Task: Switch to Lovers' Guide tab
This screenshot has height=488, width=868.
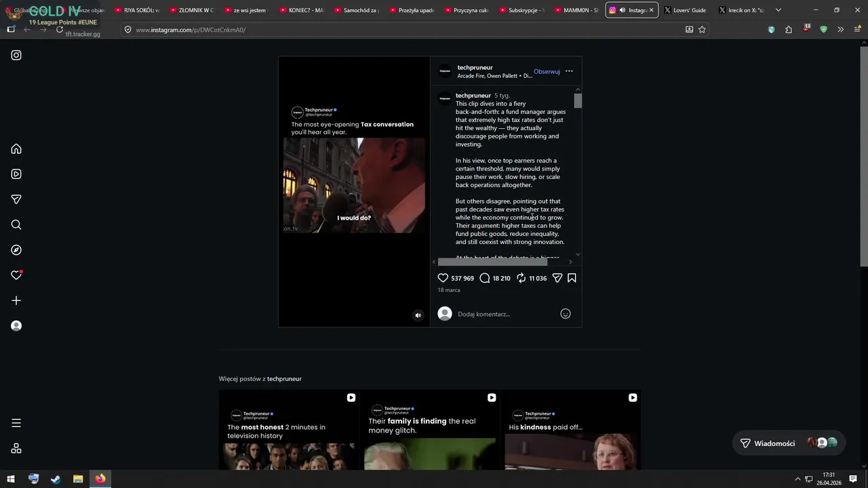Action: pos(686,10)
